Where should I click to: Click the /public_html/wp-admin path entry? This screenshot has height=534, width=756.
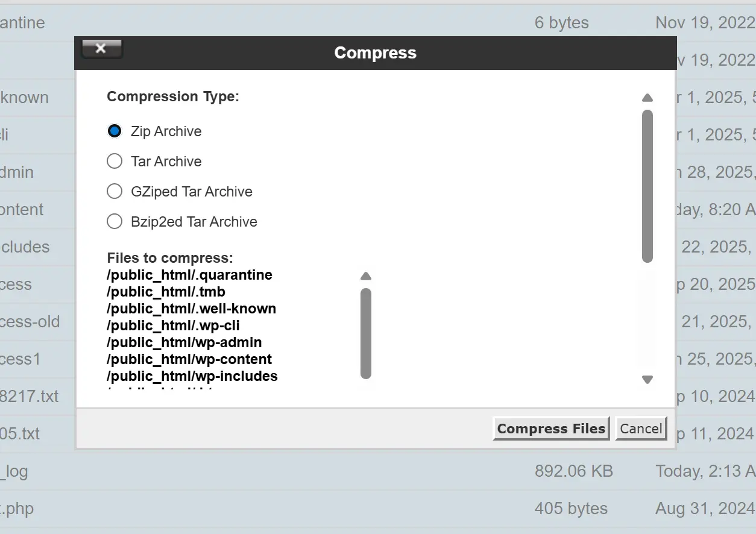184,342
